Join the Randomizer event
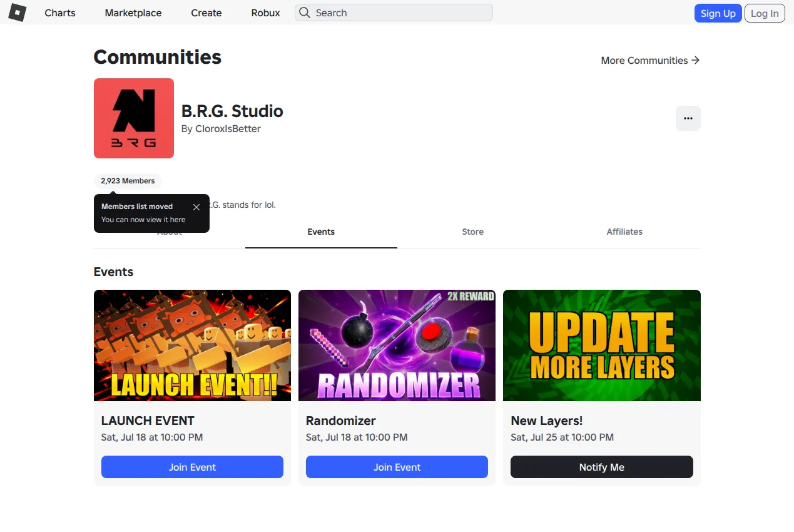The height and width of the screenshot is (532, 794). point(397,467)
